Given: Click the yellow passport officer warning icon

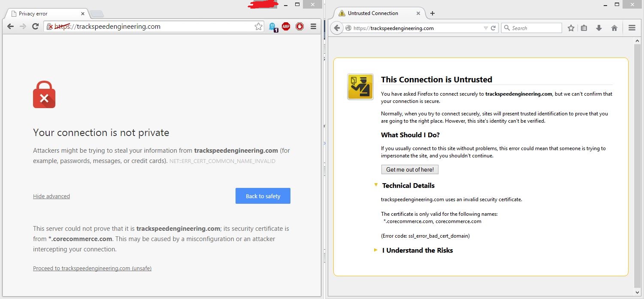Looking at the screenshot, I should (360, 87).
